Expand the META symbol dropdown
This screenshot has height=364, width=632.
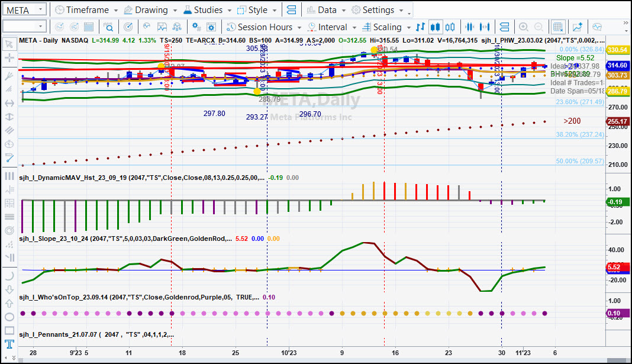[40, 9]
